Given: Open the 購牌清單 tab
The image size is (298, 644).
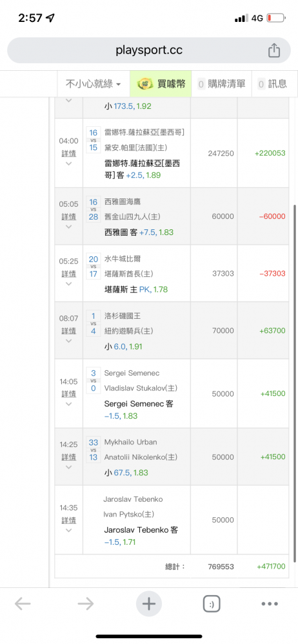Looking at the screenshot, I should click(x=221, y=84).
